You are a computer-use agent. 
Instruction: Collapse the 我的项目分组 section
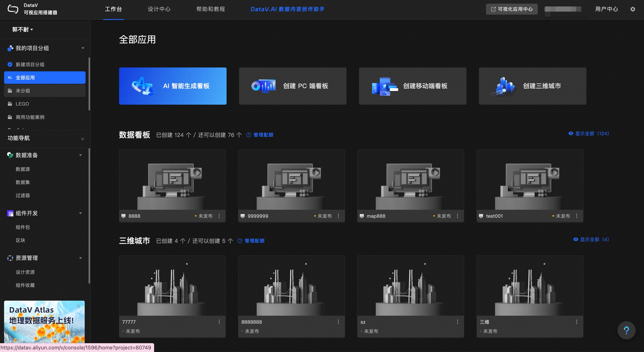83,48
